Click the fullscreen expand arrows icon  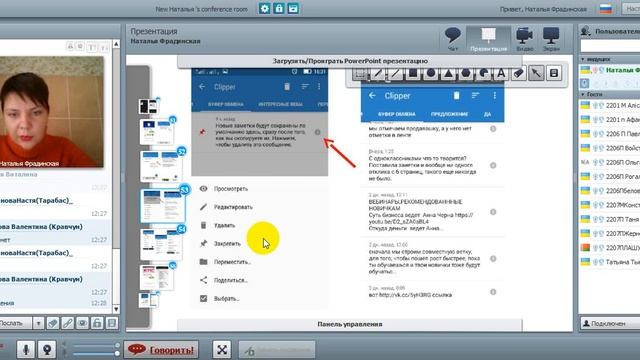coord(222,350)
